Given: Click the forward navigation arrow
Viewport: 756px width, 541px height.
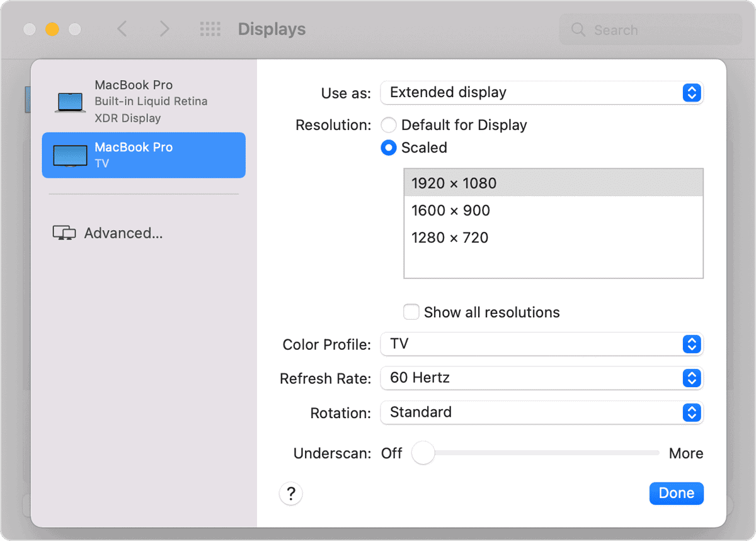Looking at the screenshot, I should (163, 28).
